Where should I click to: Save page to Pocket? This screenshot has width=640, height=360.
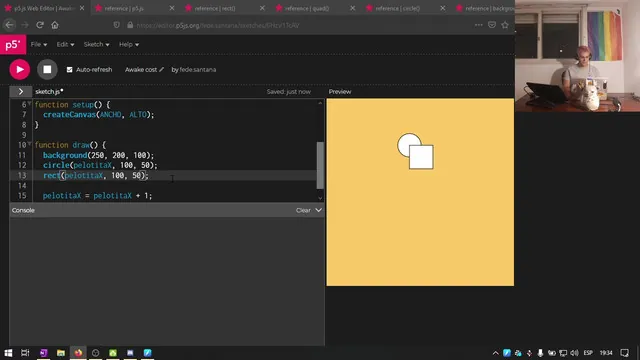(x=492, y=25)
